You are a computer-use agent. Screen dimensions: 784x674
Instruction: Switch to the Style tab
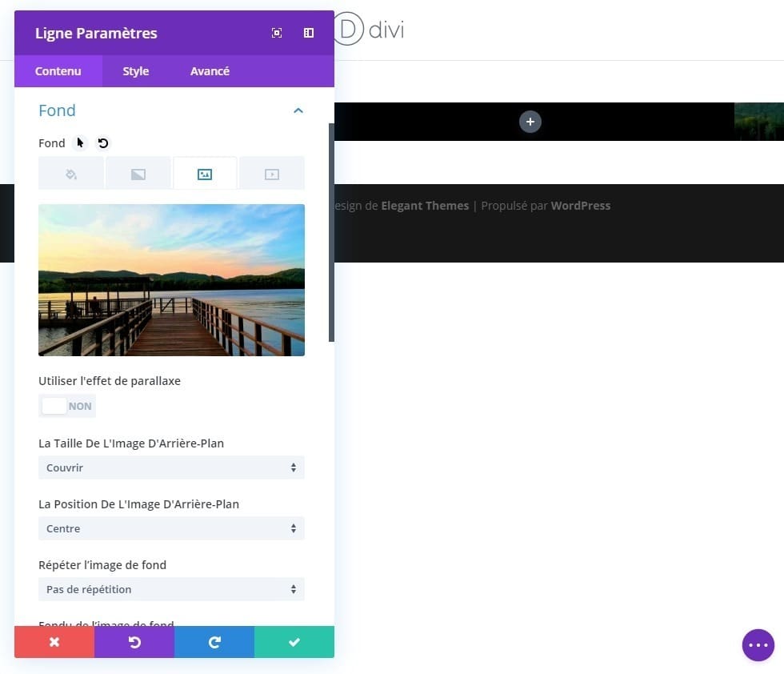coord(136,71)
